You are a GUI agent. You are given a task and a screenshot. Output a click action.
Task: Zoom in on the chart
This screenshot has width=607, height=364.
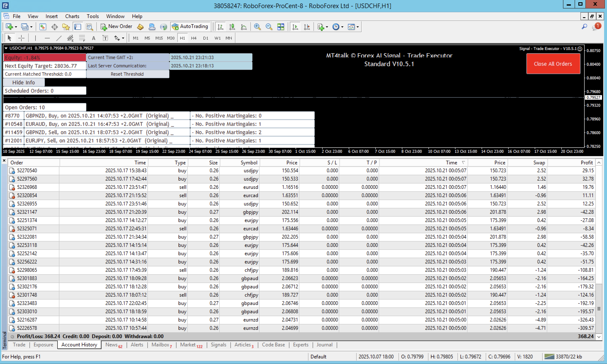[257, 27]
